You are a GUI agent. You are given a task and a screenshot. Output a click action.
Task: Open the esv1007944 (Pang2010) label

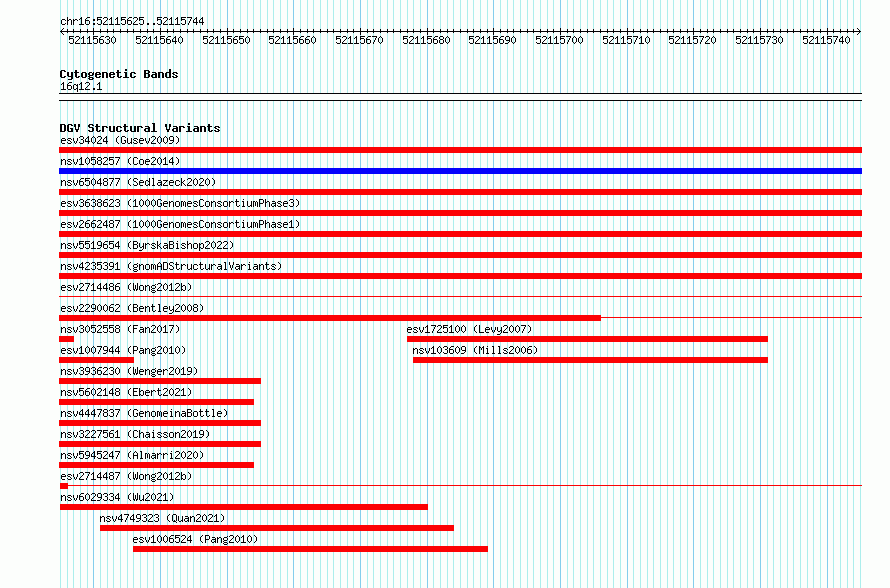pos(123,350)
